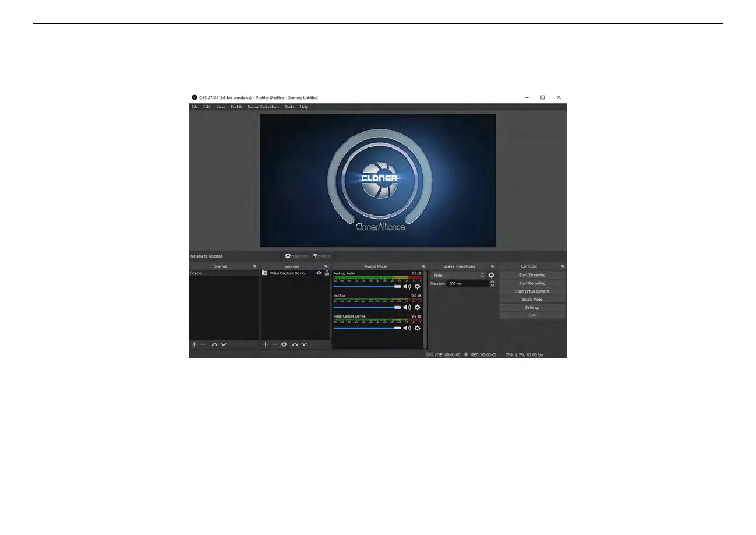Remove the selected scene with the minus icon
The image size is (756, 535).
point(203,344)
